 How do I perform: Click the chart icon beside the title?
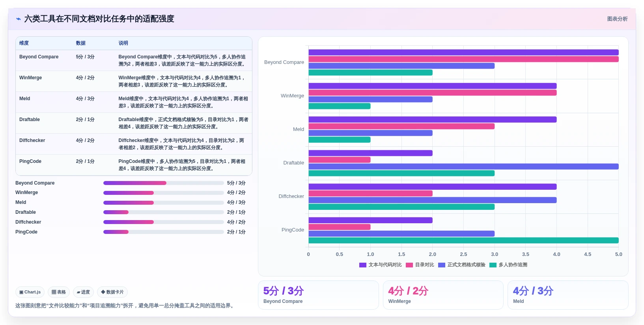click(x=18, y=19)
